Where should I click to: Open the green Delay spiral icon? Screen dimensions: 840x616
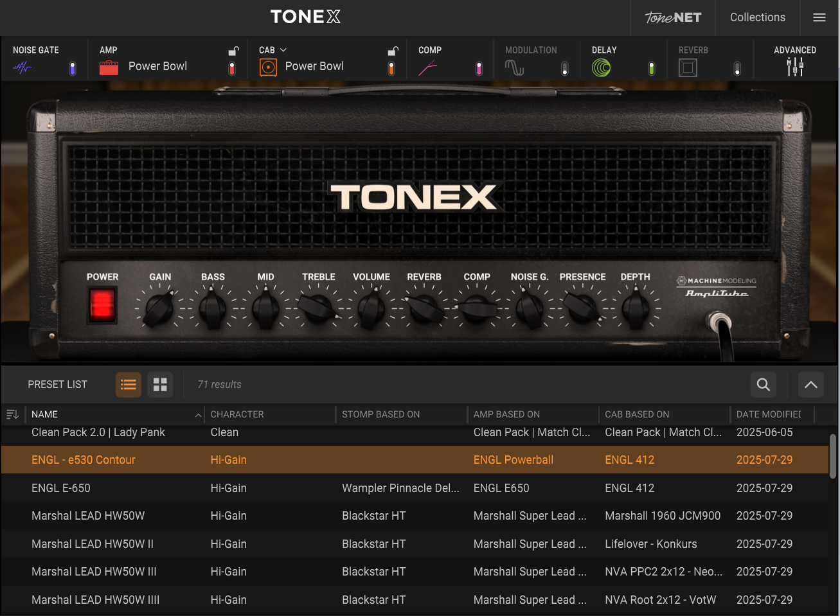coord(602,67)
